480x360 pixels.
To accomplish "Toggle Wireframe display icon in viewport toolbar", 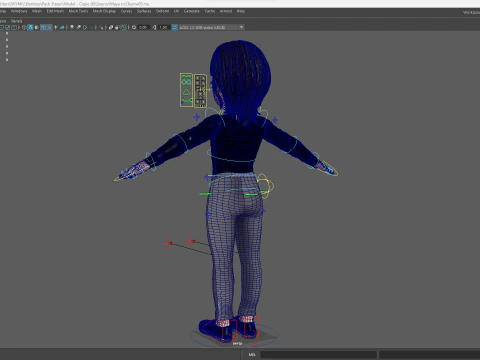I will [x=24, y=27].
